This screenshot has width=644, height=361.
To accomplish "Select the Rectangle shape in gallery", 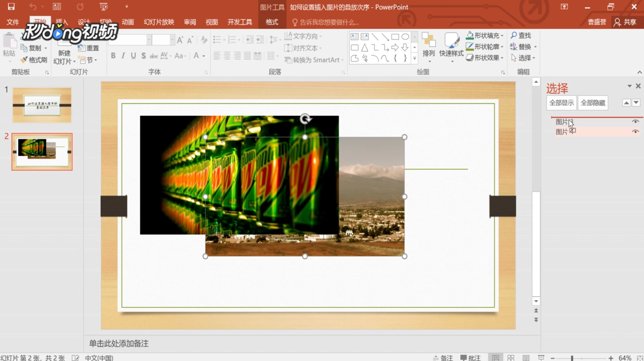I will pos(395,37).
